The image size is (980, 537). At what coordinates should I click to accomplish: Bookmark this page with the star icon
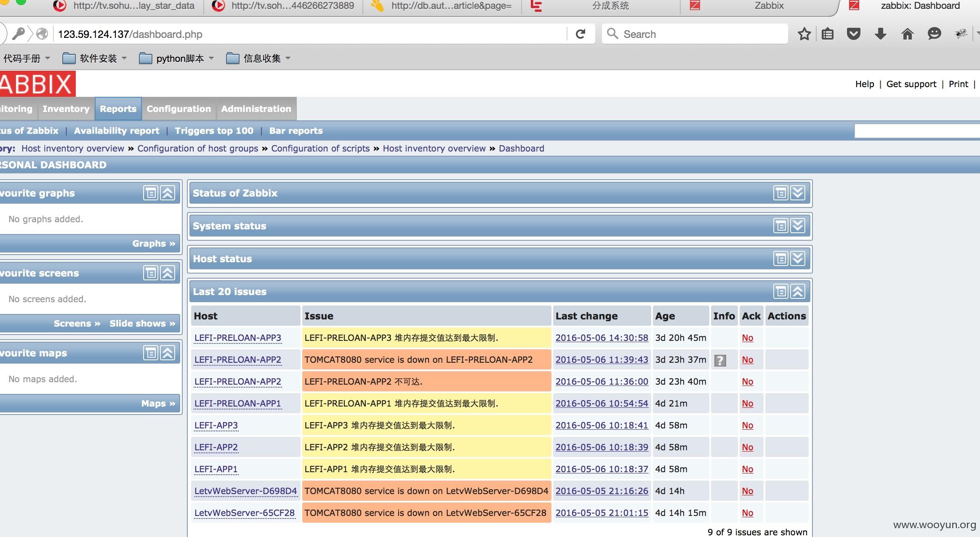804,34
